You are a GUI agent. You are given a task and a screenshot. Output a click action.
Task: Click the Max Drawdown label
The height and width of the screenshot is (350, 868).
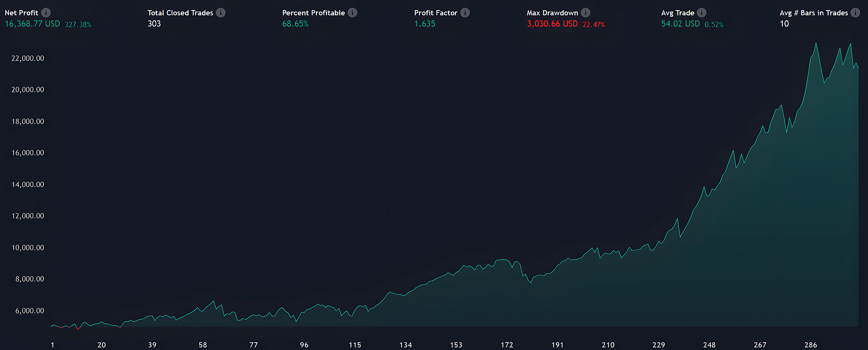(553, 13)
